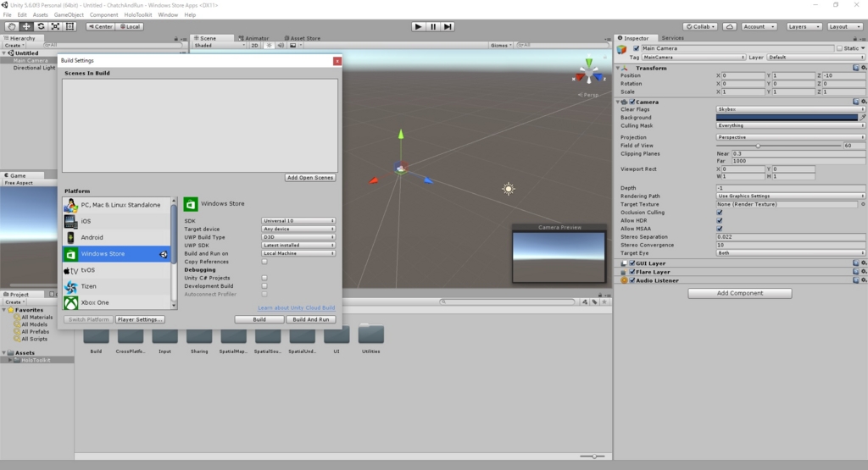Select the Hand tool in toolbar
Screen dimensions: 868x470
coord(11,26)
